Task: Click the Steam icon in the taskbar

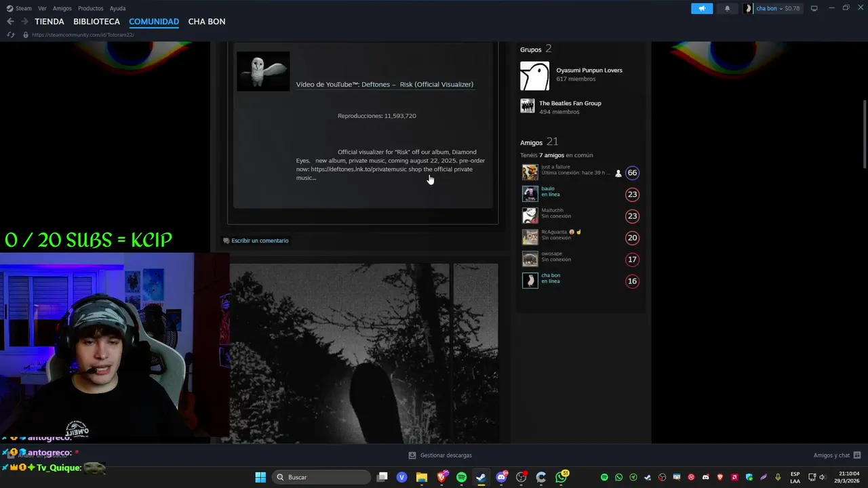Action: click(x=481, y=477)
